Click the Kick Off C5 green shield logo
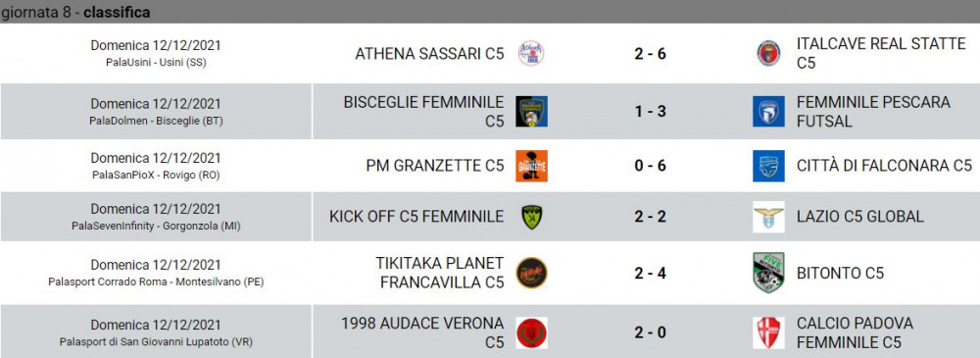This screenshot has height=358, width=980. [x=531, y=217]
